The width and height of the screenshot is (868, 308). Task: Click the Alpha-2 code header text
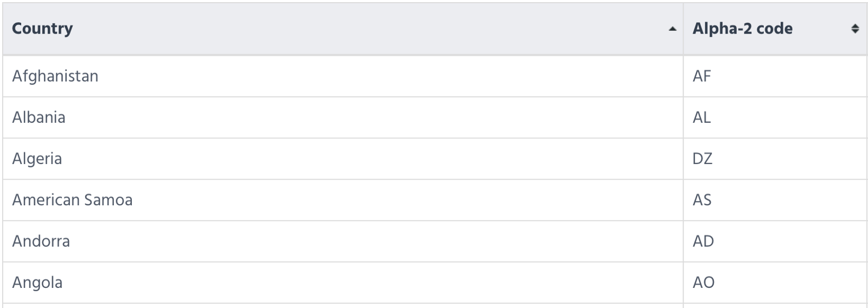pyautogui.click(x=742, y=29)
